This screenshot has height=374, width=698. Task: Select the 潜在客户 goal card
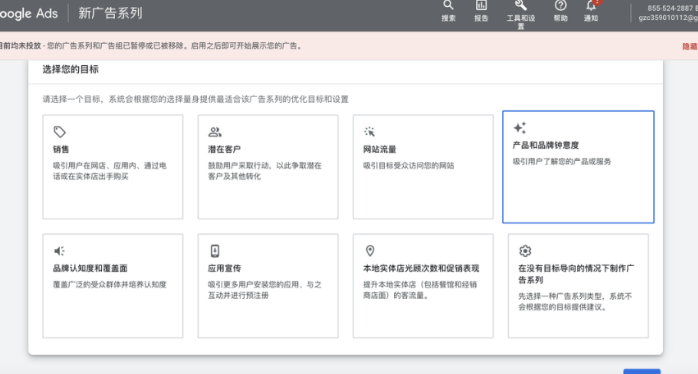click(x=268, y=167)
